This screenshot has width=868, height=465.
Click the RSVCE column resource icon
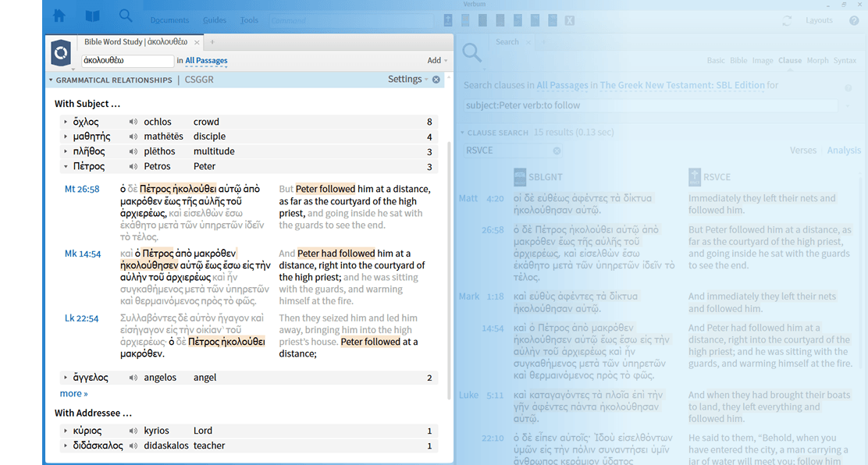coord(695,177)
